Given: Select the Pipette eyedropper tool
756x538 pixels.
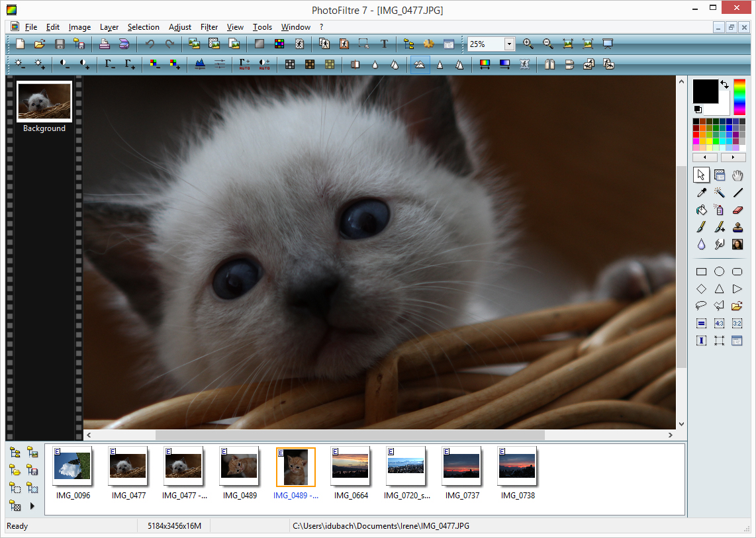Looking at the screenshot, I should (702, 193).
